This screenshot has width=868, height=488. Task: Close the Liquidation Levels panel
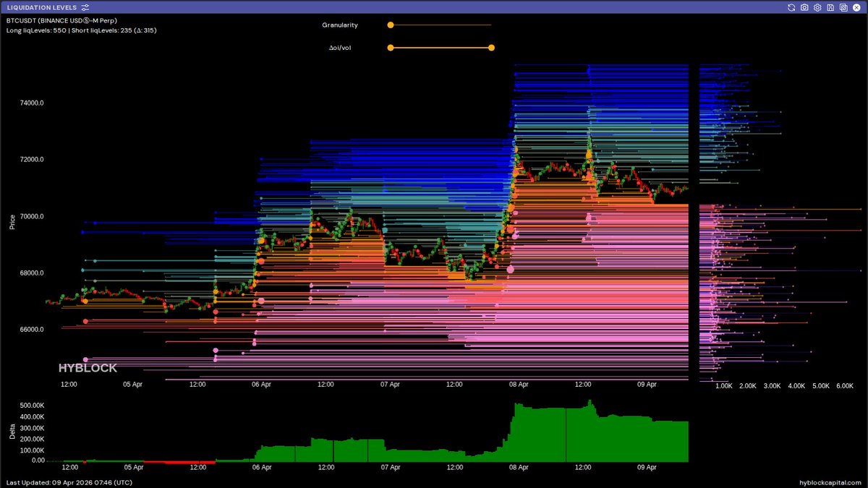point(857,7)
